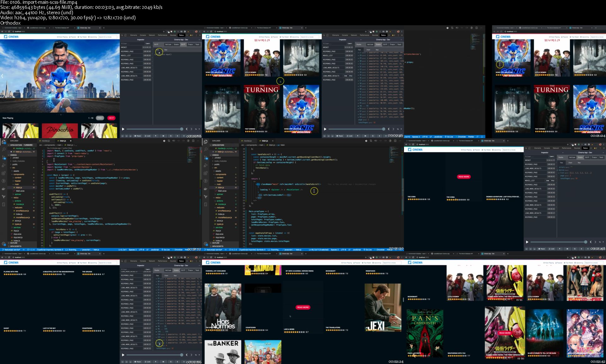The width and height of the screenshot is (606, 364).
Task: Click Redux play icon in 00:00:36 frame
Action: pos(325,129)
